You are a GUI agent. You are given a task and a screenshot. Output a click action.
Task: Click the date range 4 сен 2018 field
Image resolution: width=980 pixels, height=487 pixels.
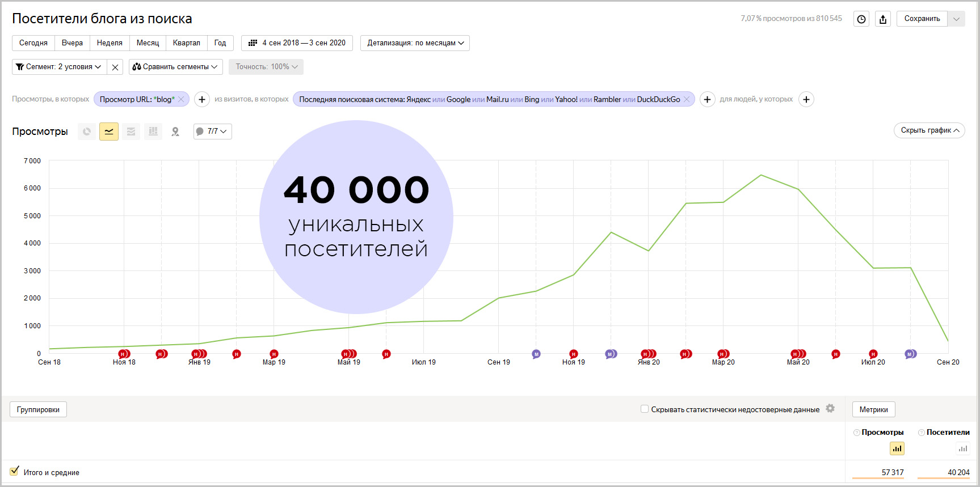(x=297, y=43)
